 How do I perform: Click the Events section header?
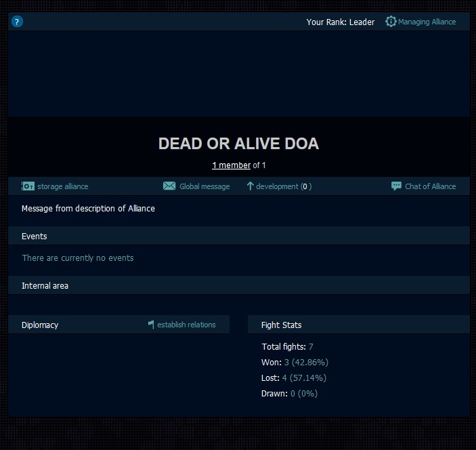click(x=35, y=237)
